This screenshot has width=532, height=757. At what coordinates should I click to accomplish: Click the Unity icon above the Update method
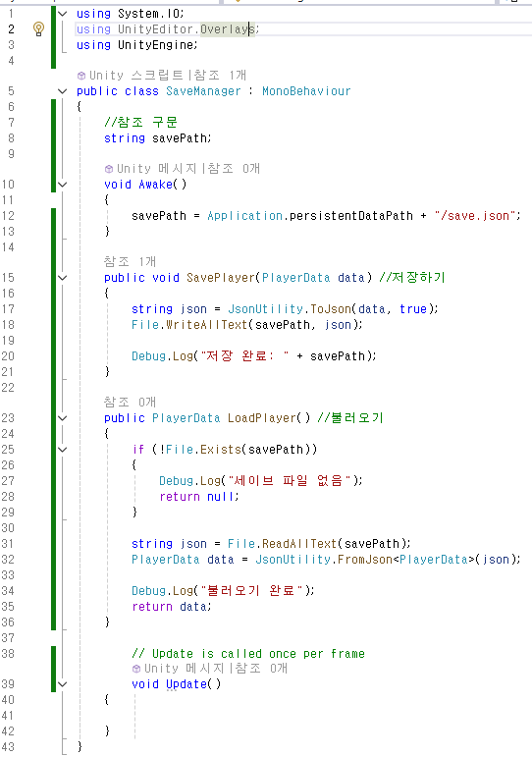[136, 669]
